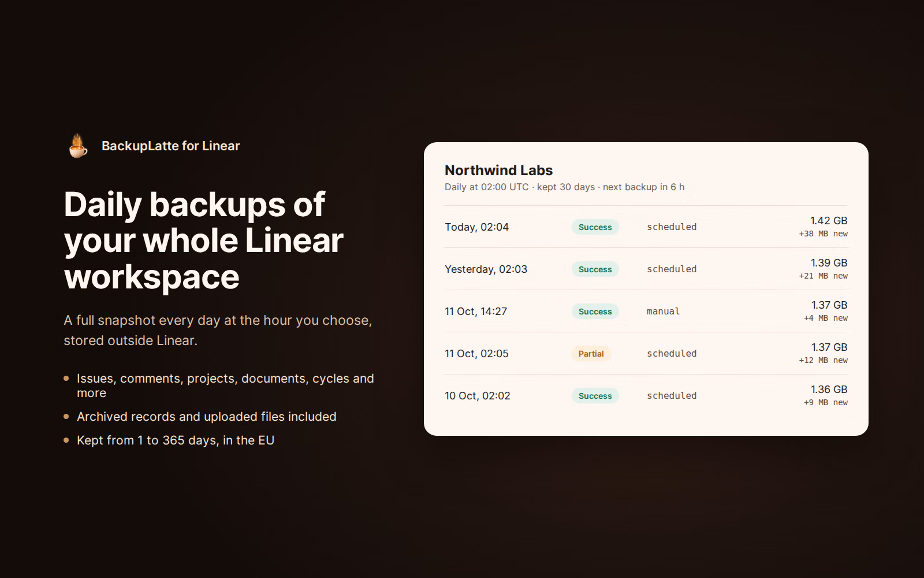The width and height of the screenshot is (924, 578).
Task: Click the "1.42 GB" size value
Action: 829,221
